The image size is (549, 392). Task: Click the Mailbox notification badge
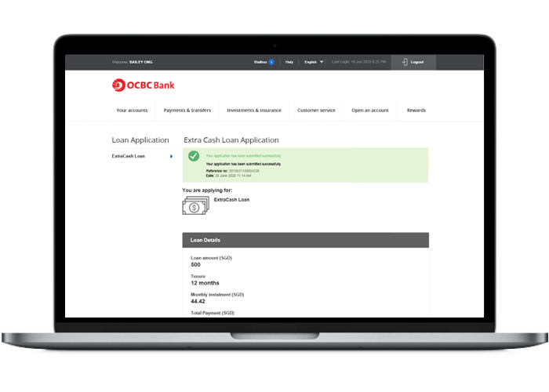[x=271, y=62]
